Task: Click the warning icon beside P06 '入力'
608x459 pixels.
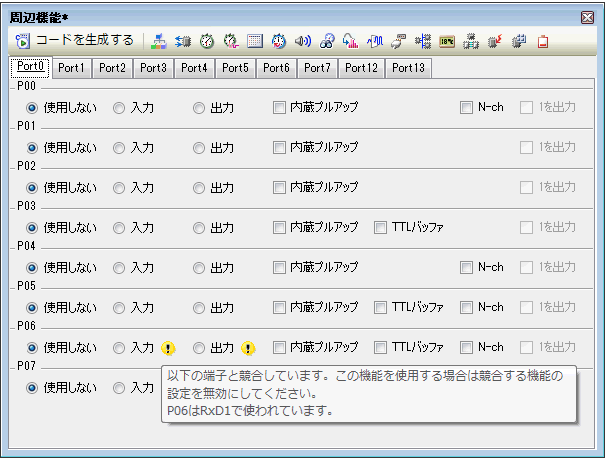Action: tap(168, 348)
